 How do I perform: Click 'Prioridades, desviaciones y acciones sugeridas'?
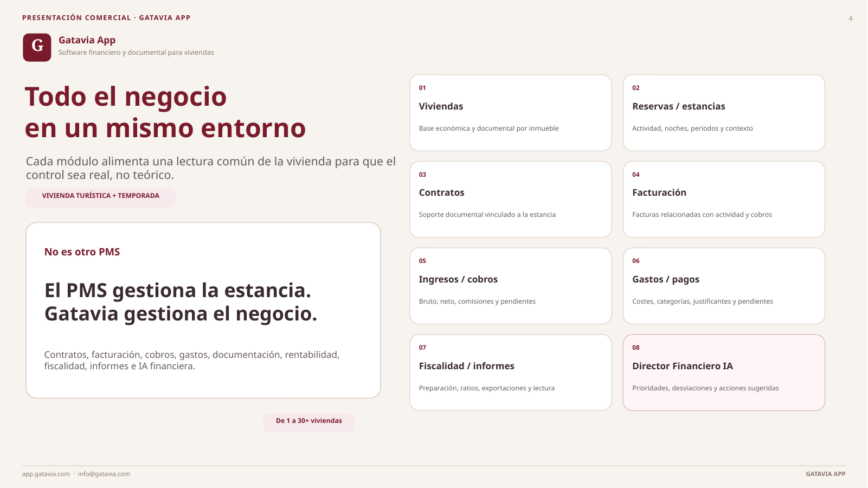(705, 388)
